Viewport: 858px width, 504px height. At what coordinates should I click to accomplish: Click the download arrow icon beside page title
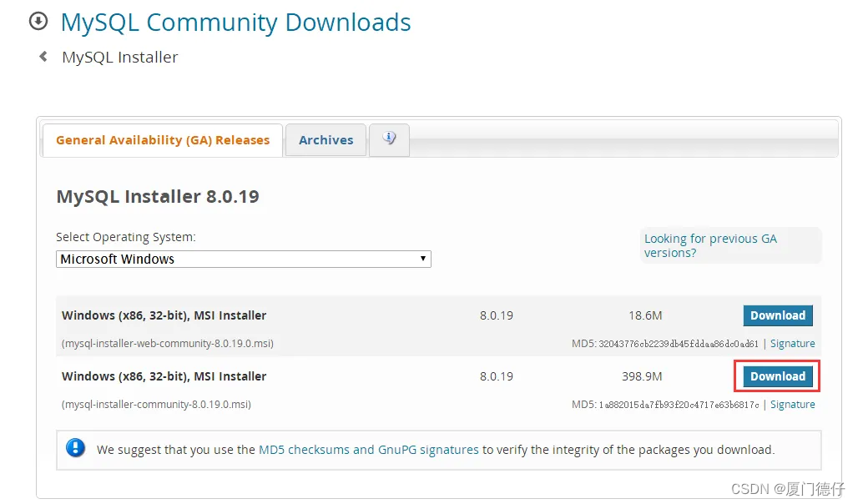[38, 20]
